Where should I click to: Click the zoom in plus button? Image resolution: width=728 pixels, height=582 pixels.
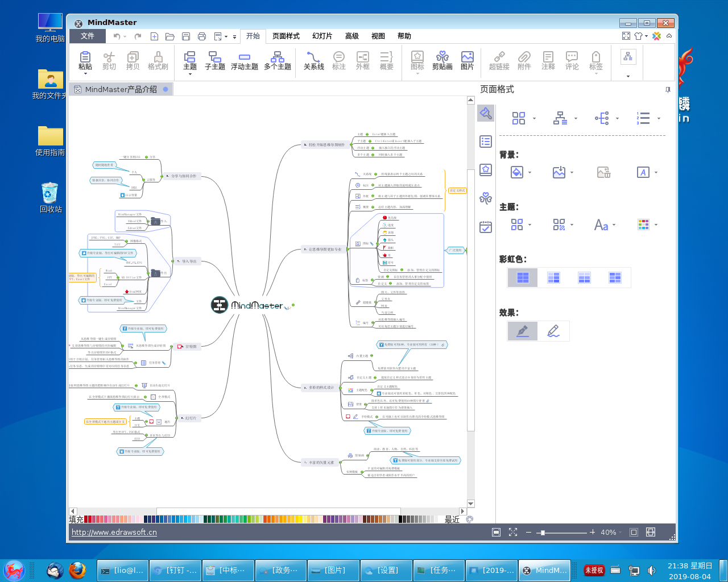(x=593, y=532)
